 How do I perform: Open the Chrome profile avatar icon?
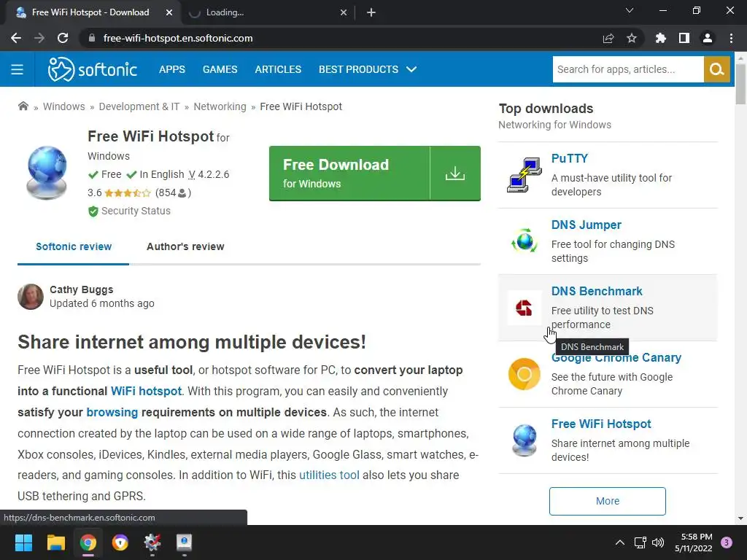click(x=708, y=38)
